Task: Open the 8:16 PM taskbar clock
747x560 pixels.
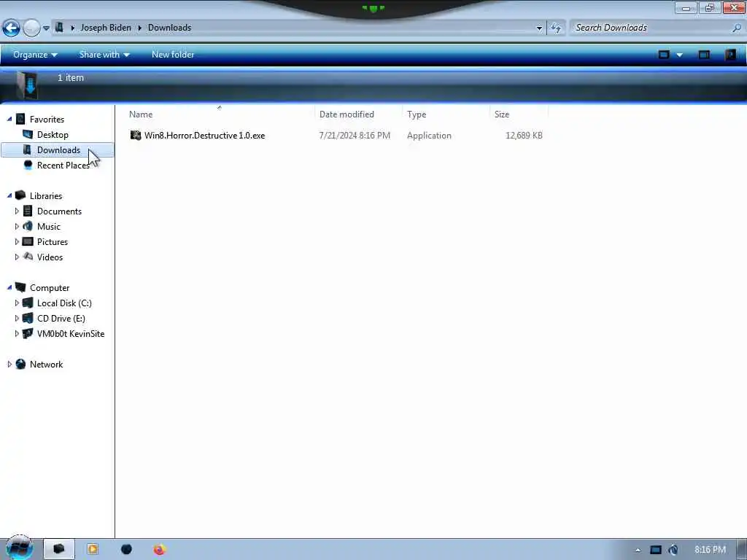Action: tap(710, 550)
